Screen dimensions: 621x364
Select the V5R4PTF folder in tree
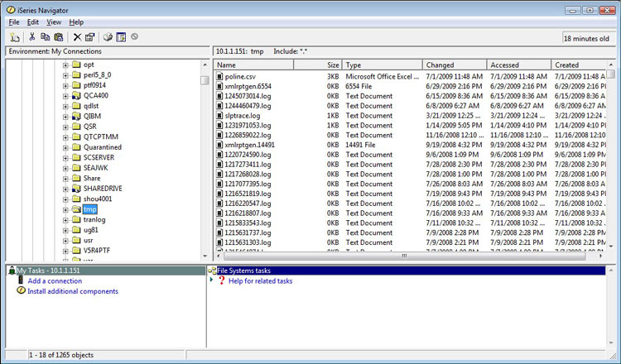[97, 251]
